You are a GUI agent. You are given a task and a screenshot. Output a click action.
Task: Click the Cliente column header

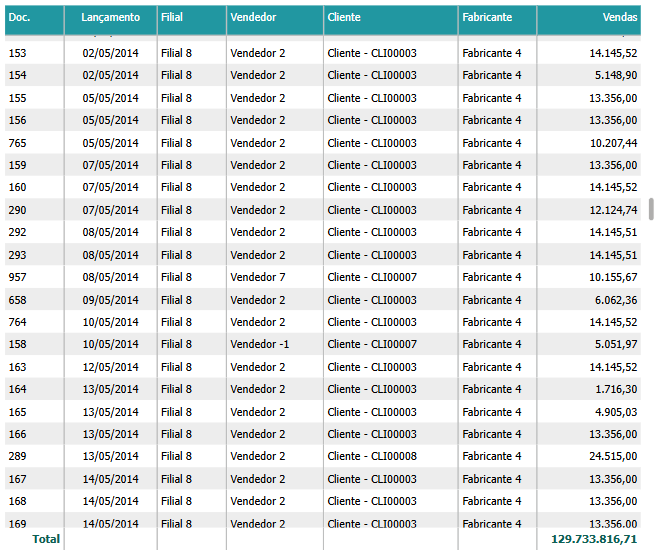click(x=344, y=18)
